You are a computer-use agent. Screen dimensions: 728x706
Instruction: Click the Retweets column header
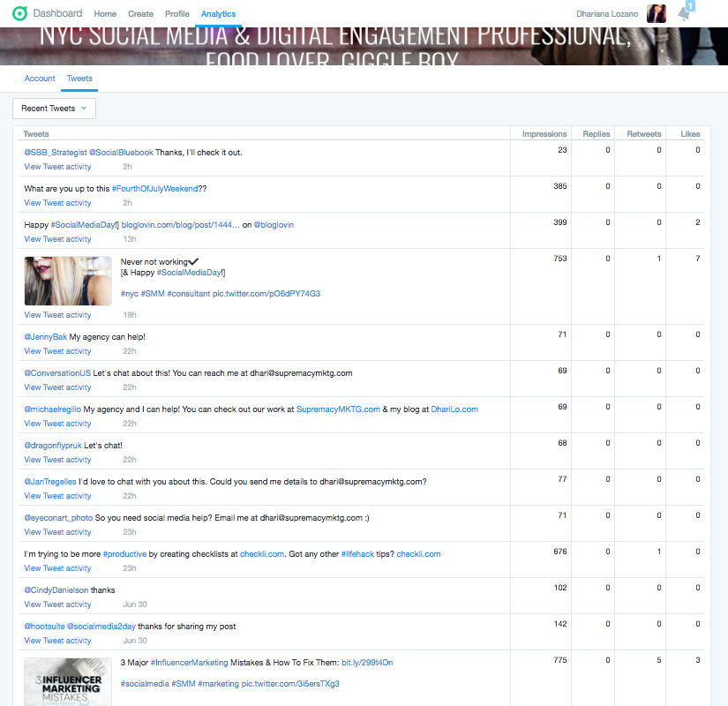pyautogui.click(x=643, y=134)
